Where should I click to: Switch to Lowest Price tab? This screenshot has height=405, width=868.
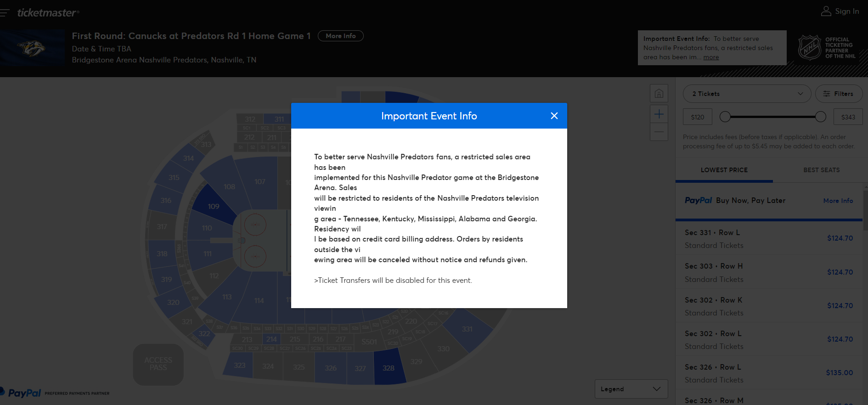pyautogui.click(x=724, y=170)
